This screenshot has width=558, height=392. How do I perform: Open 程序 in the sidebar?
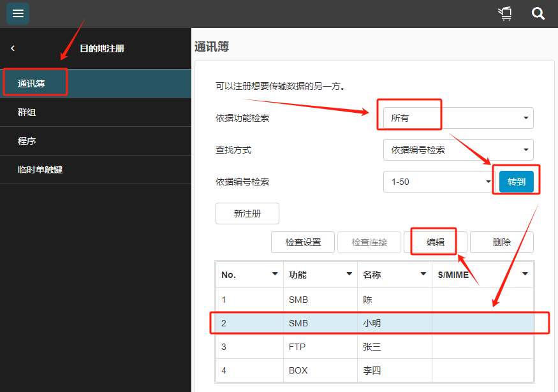tap(96, 141)
